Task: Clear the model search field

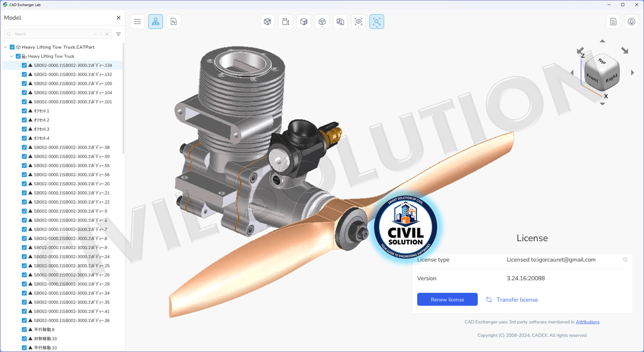Action: (107, 34)
